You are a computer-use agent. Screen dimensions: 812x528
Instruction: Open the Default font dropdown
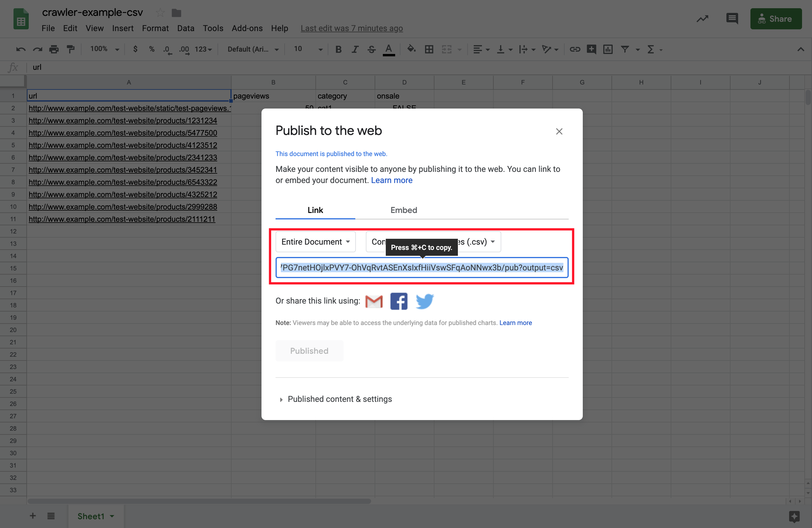pyautogui.click(x=253, y=49)
